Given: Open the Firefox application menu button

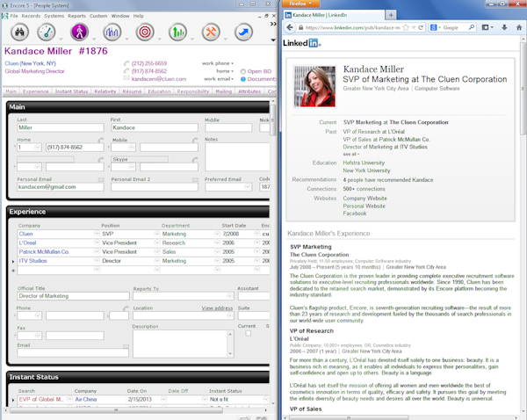Looking at the screenshot, I should (x=300, y=4).
